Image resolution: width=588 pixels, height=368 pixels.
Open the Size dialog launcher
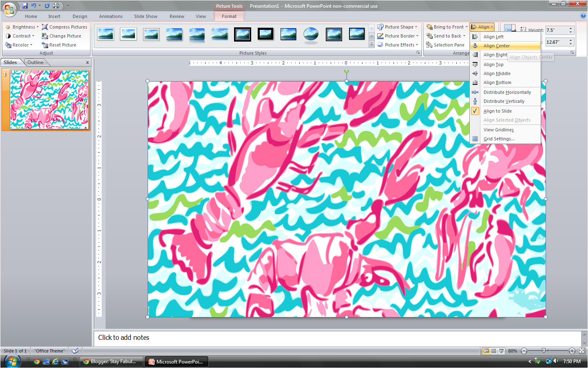[573, 53]
